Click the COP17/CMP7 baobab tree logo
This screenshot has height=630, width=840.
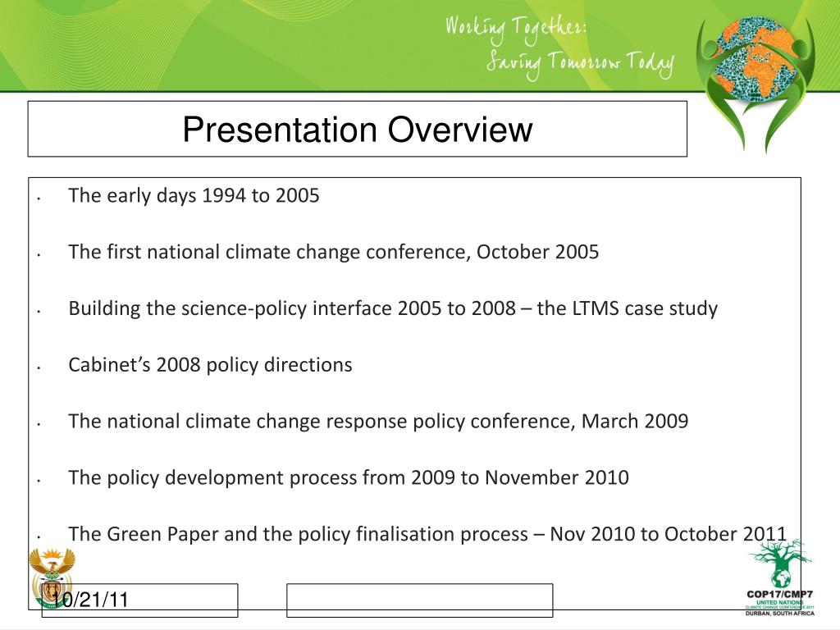780,577
